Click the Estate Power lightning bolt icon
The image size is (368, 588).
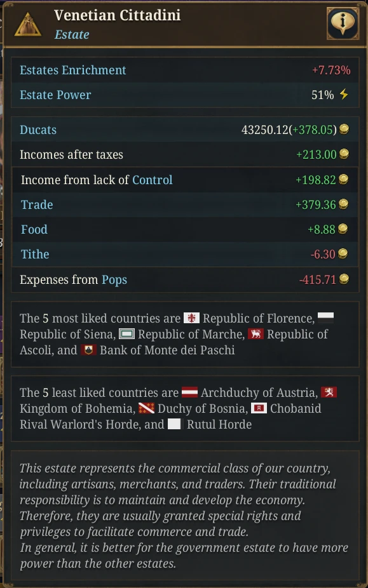tap(344, 94)
